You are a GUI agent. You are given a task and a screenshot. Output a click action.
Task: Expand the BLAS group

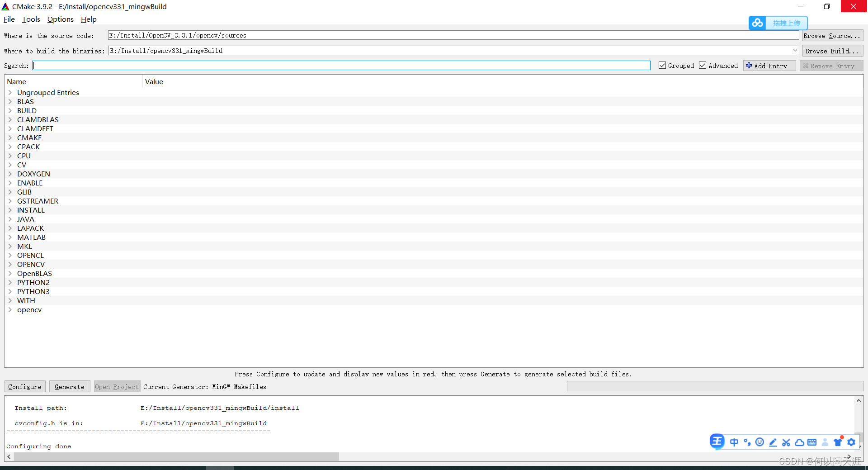coord(10,101)
